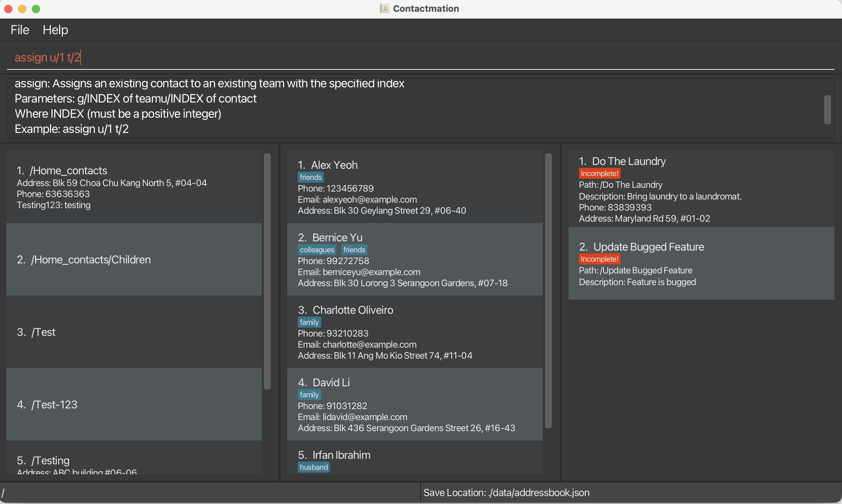842x504 pixels.
Task: Click Incomplete! badge on Update Bugged Feature
Action: click(x=599, y=259)
